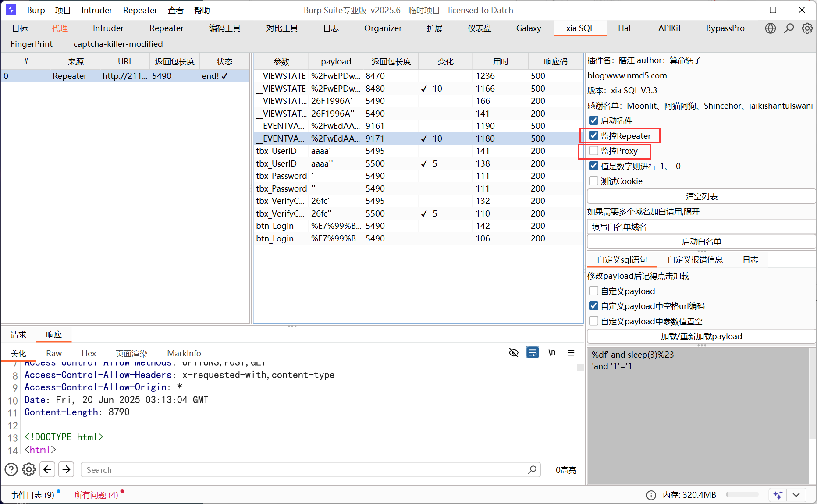Open the globe network settings icon

771,28
